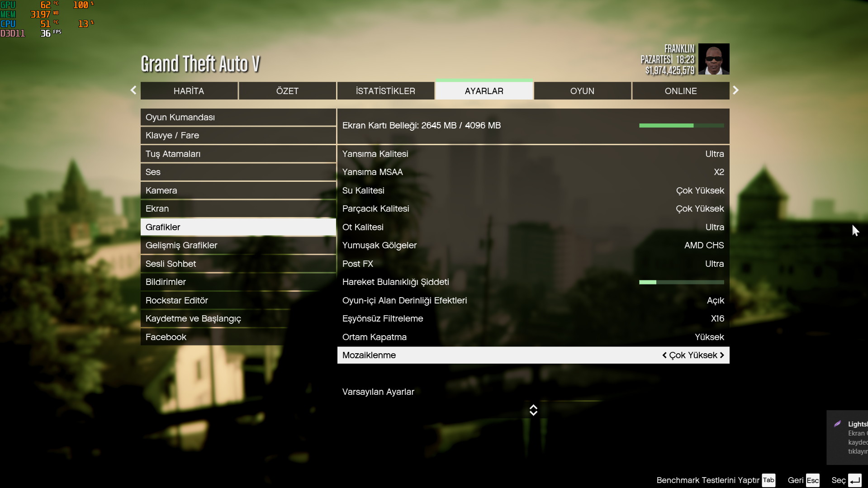Image resolution: width=868 pixels, height=488 pixels.
Task: Select the Grafikler category
Action: point(238,227)
